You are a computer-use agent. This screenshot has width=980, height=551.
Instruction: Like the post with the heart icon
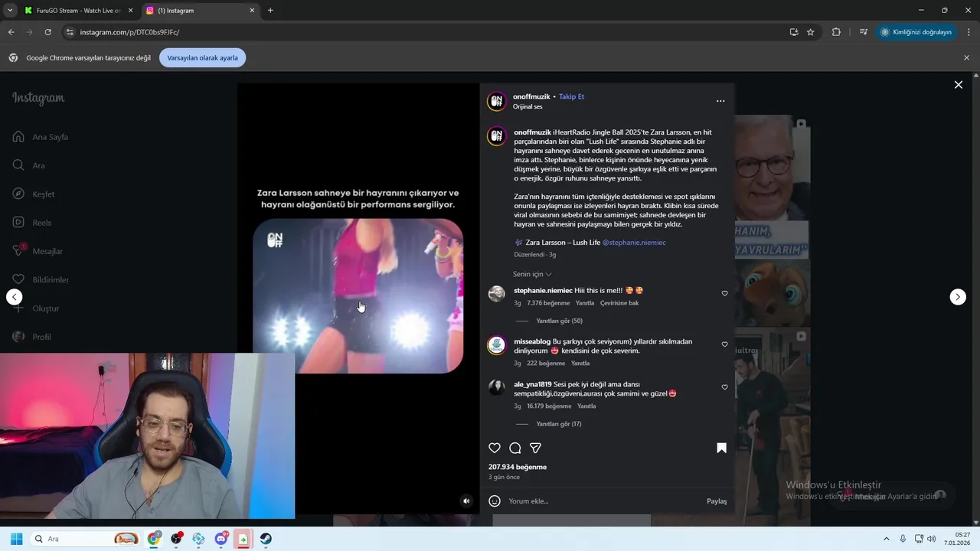coord(495,448)
